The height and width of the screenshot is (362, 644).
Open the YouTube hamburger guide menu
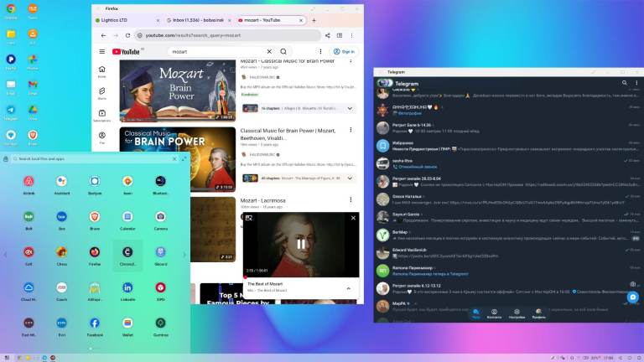(101, 52)
